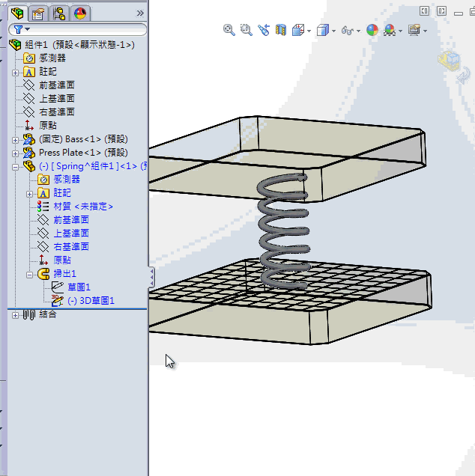Click the 組件1 assembly icon
The image size is (475, 476).
(16, 45)
